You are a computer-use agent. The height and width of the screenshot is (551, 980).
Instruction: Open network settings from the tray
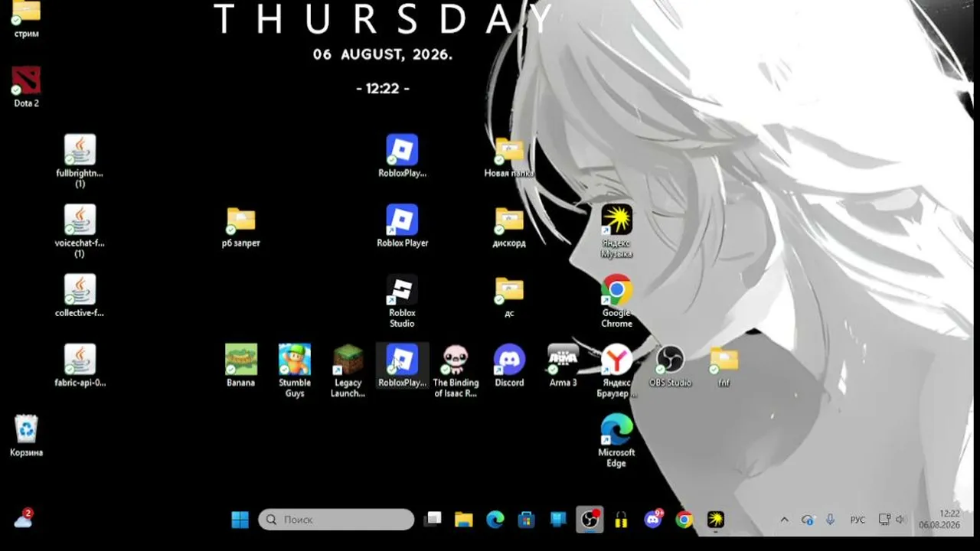tap(884, 520)
